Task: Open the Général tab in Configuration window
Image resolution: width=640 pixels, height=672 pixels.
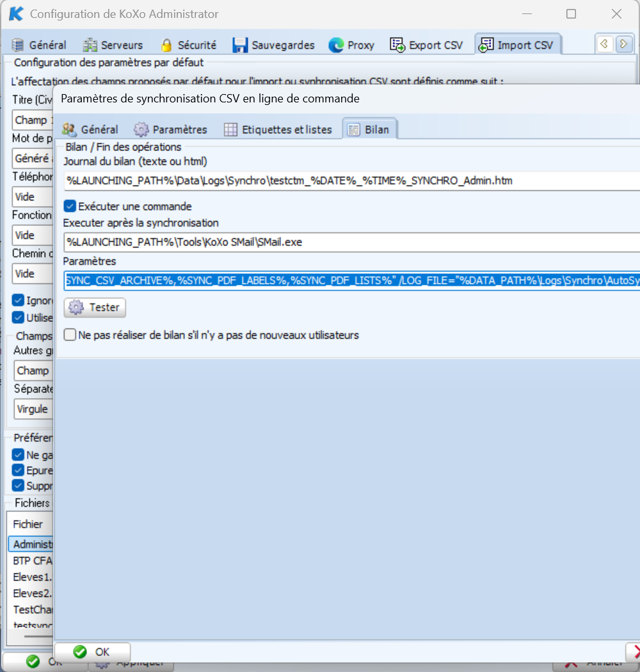Action: [39, 45]
